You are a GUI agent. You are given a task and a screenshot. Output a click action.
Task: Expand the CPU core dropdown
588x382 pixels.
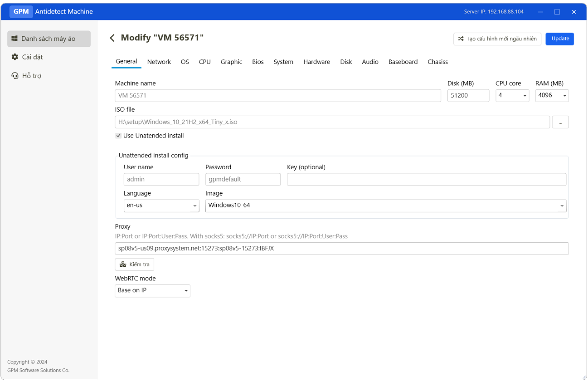[512, 95]
